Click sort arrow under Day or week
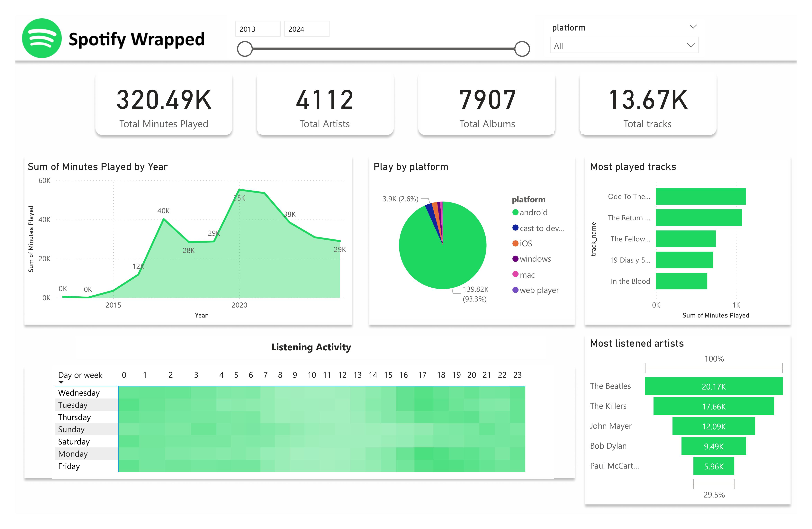This screenshot has height=529, width=812. [x=61, y=382]
